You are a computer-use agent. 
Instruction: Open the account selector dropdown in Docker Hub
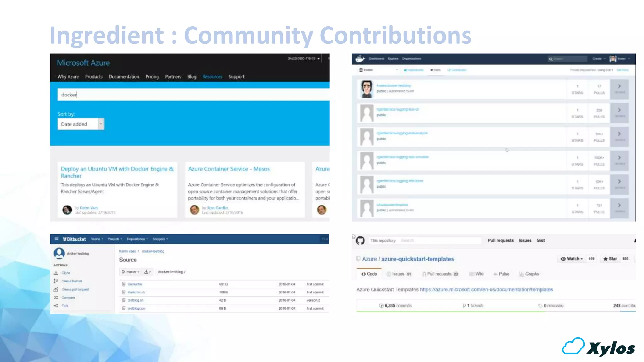click(379, 70)
